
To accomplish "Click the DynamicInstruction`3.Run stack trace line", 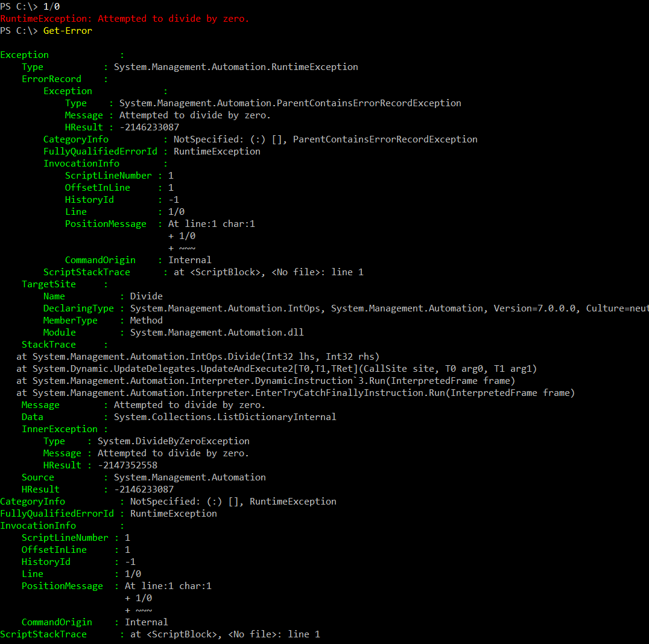I will coord(265,380).
